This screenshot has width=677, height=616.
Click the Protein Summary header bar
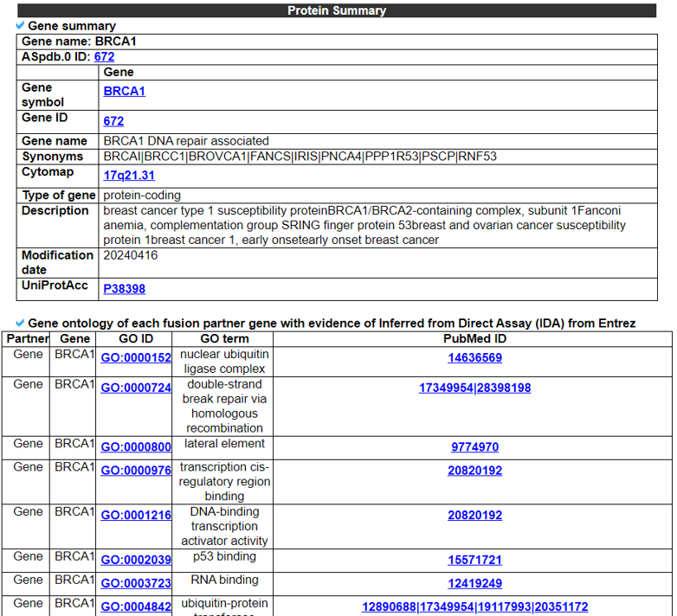point(337,10)
